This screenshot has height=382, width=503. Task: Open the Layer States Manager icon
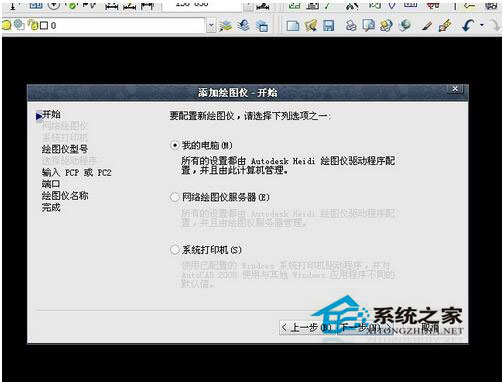[x=262, y=26]
